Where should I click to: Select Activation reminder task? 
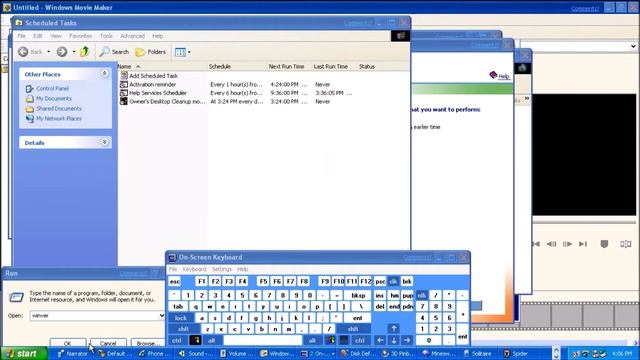coord(152,84)
